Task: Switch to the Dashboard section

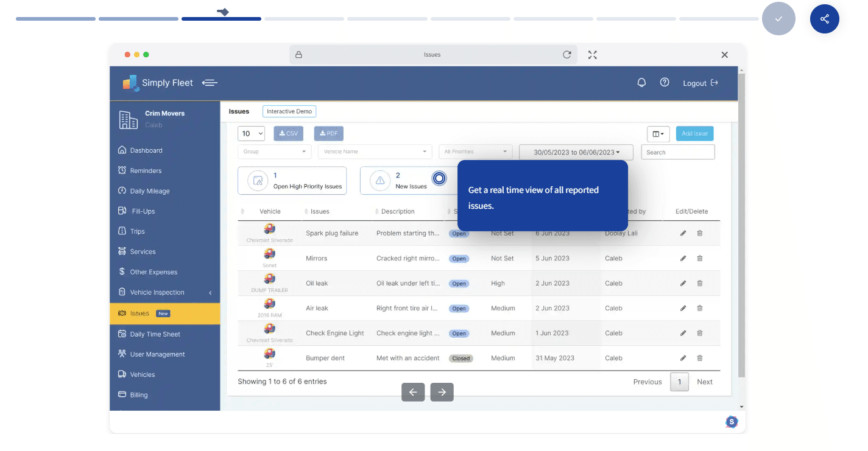Action: click(146, 150)
